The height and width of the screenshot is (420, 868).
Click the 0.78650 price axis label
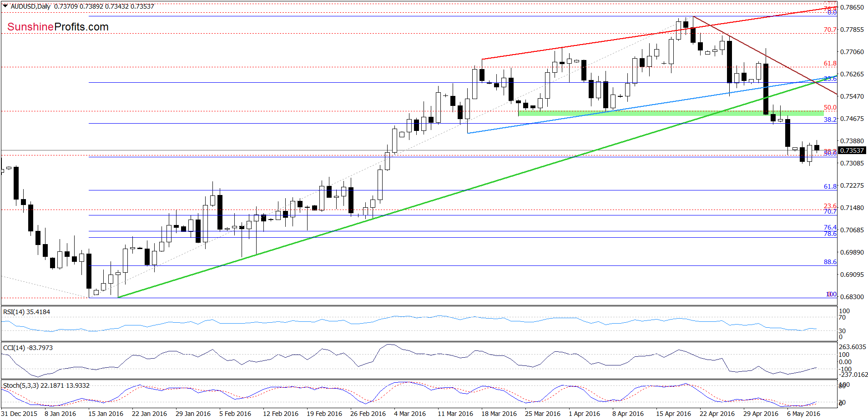click(x=852, y=7)
